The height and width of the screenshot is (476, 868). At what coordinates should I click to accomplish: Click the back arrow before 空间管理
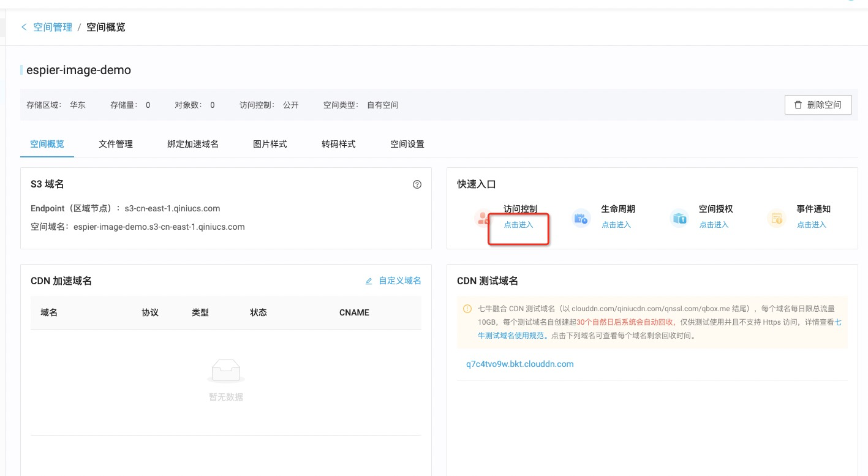point(24,27)
